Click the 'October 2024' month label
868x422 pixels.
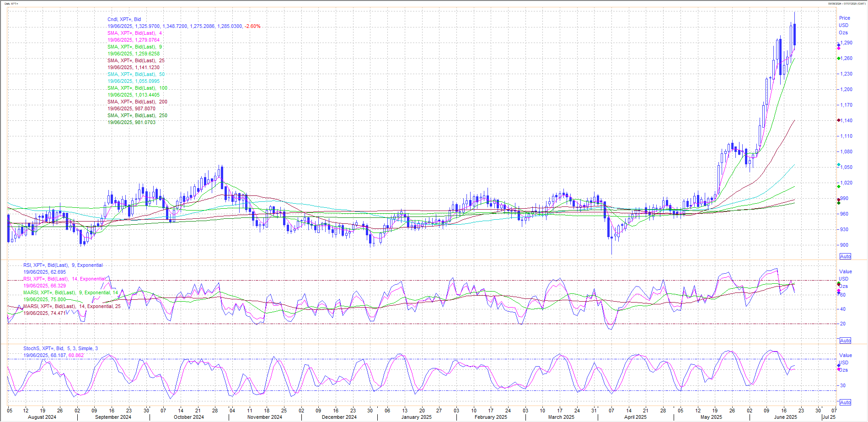tap(189, 417)
